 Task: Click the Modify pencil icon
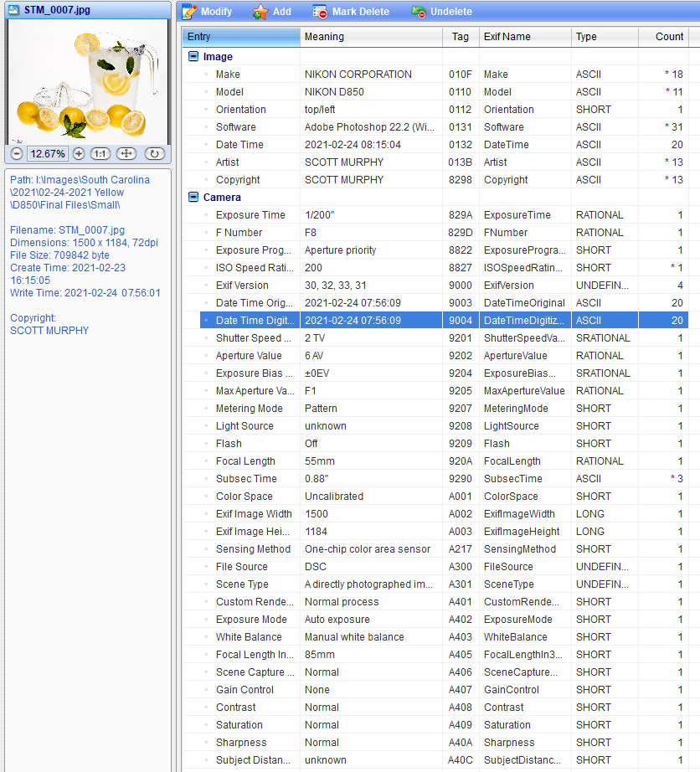pyautogui.click(x=190, y=12)
